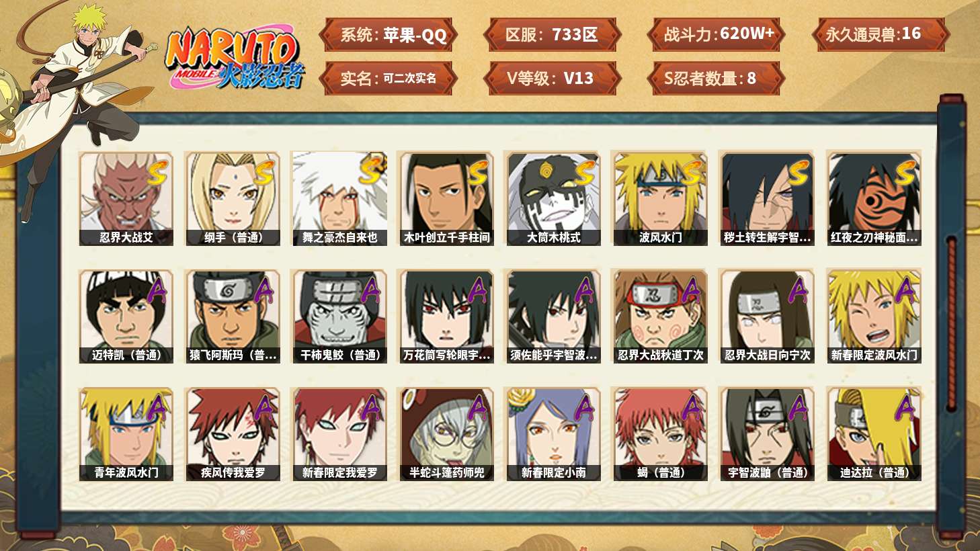Viewport: 980px width, 551px height.
Task: Click the 纲手（普通）ninja avatar
Action: click(233, 198)
